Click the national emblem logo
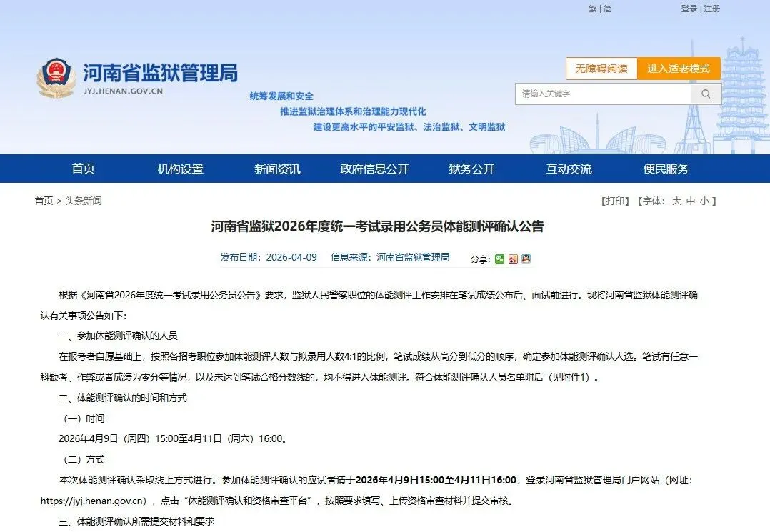This screenshot has width=770, height=532. [x=56, y=78]
